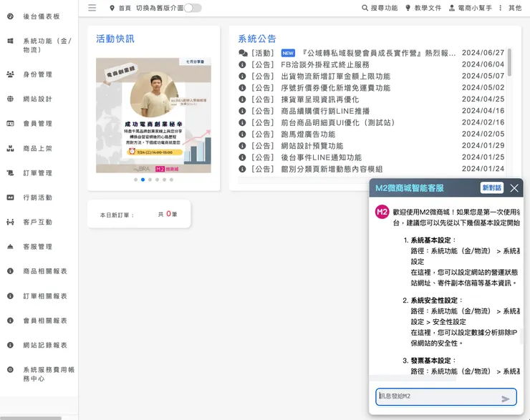Click the location pin icon beside 首頁
530x420 pixels.
pos(112,8)
